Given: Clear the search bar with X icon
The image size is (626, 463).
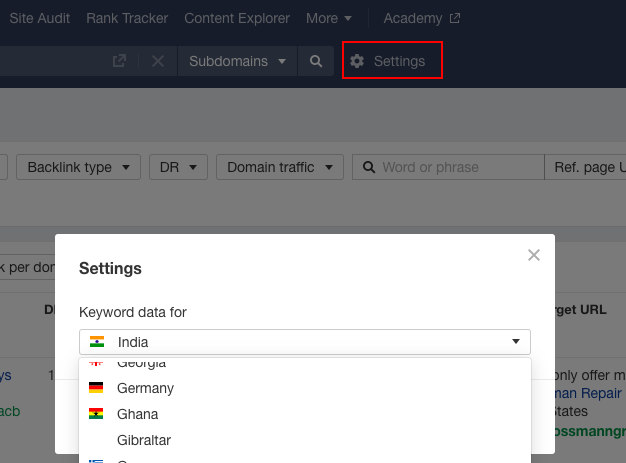Looking at the screenshot, I should coord(158,61).
